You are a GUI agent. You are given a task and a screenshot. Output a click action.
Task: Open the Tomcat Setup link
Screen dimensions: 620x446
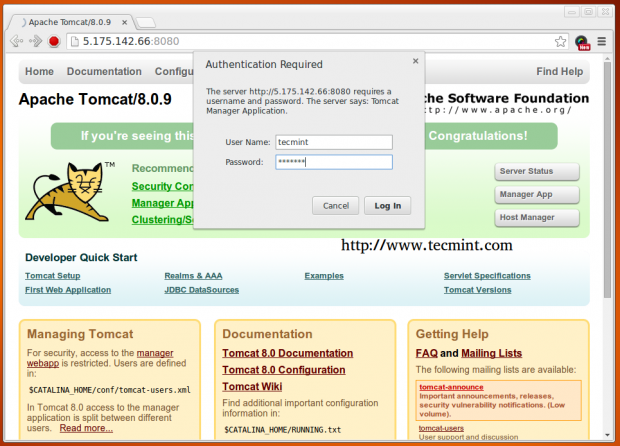(x=53, y=276)
